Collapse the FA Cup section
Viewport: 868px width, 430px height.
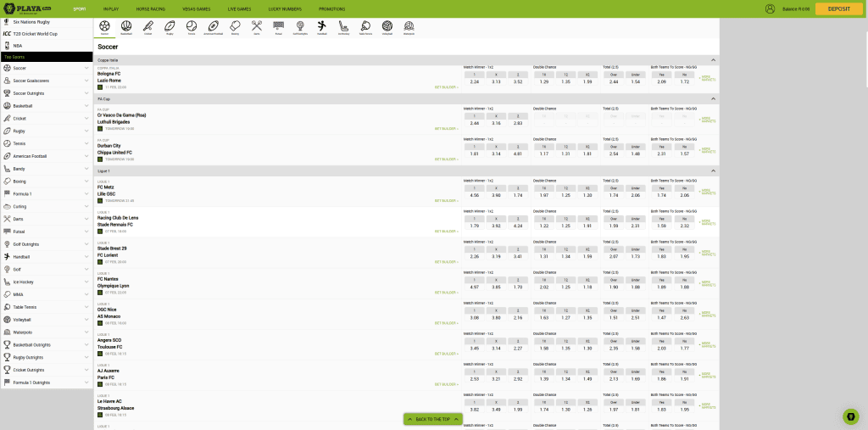tap(713, 98)
